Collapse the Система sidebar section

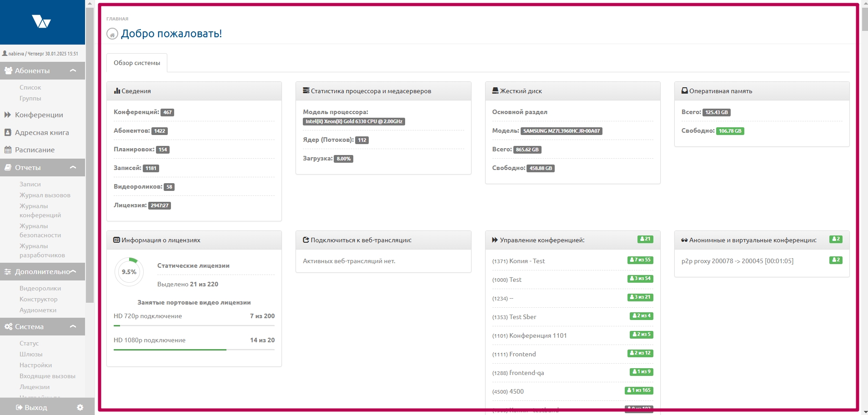[x=73, y=327]
